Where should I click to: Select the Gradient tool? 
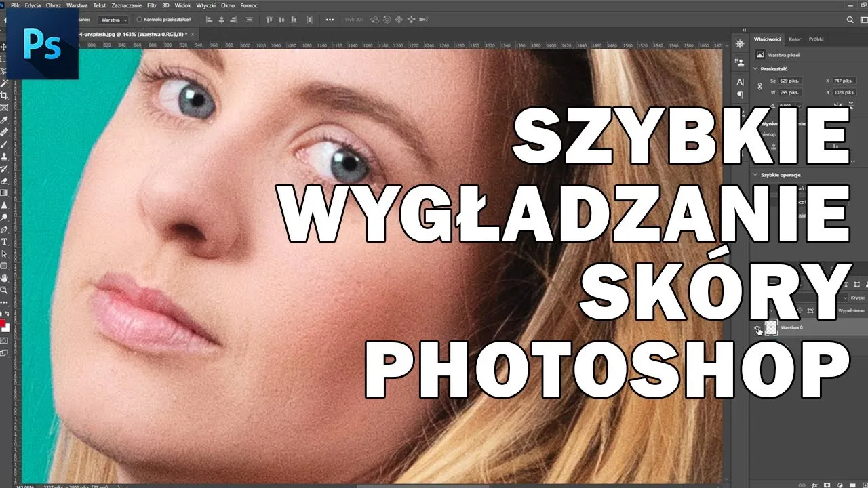[4, 193]
